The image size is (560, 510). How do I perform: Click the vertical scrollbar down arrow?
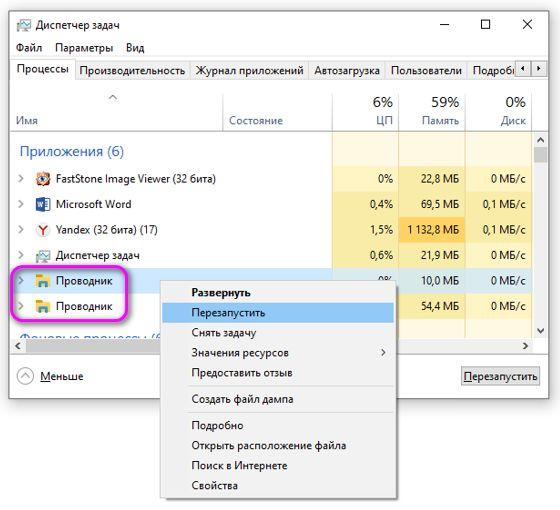(540, 331)
